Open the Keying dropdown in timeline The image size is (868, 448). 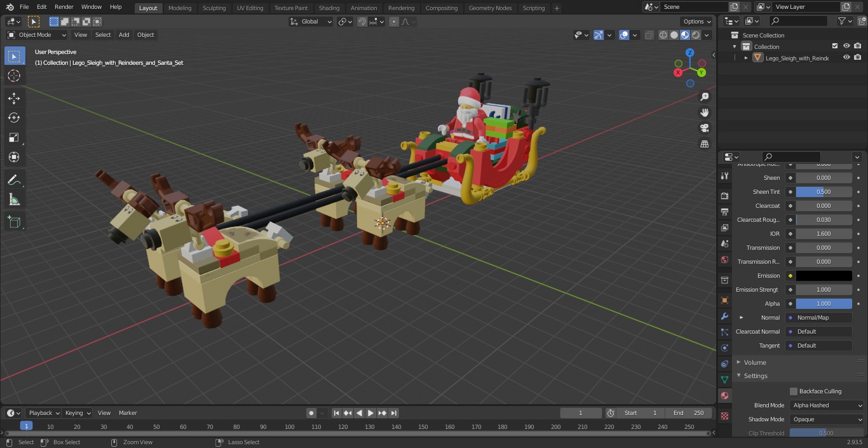(78, 413)
